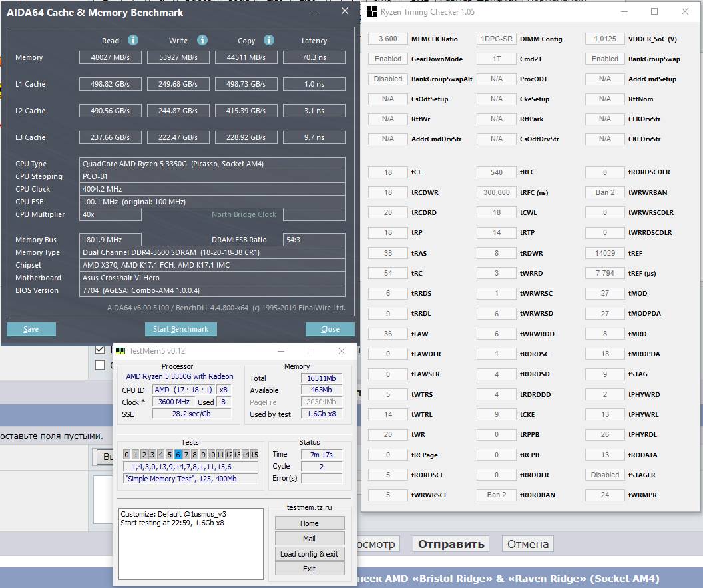Click the tSTAGLR Disabled field
Image resolution: width=703 pixels, height=588 pixels.
605,475
